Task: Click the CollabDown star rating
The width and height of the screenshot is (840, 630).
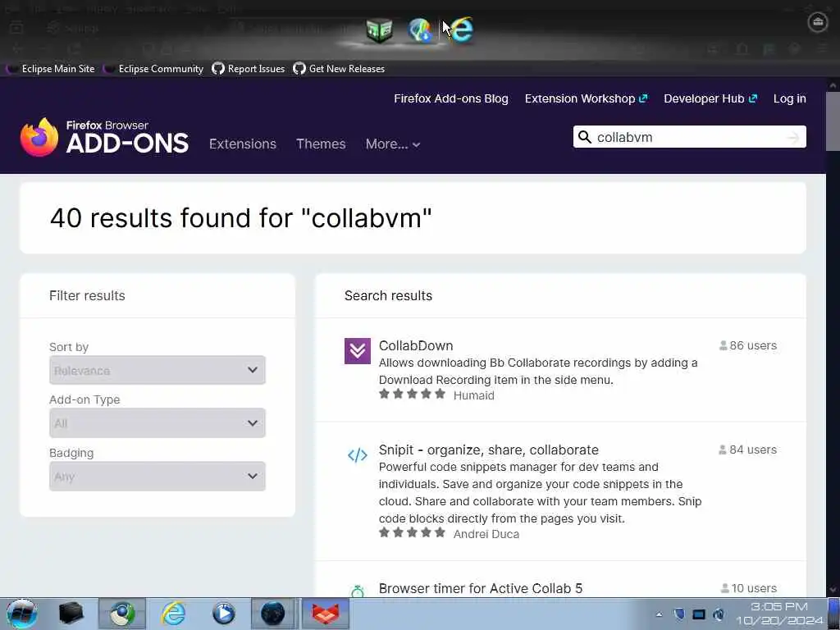Action: (412, 395)
